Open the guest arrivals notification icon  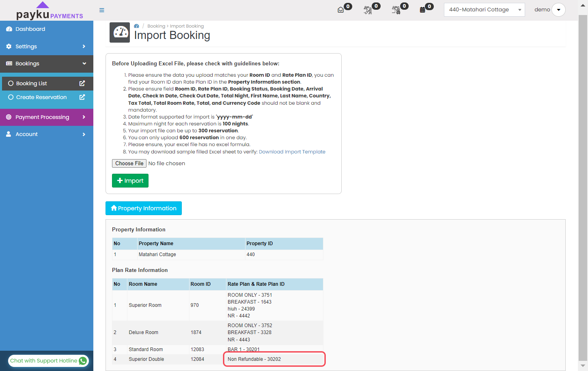368,10
